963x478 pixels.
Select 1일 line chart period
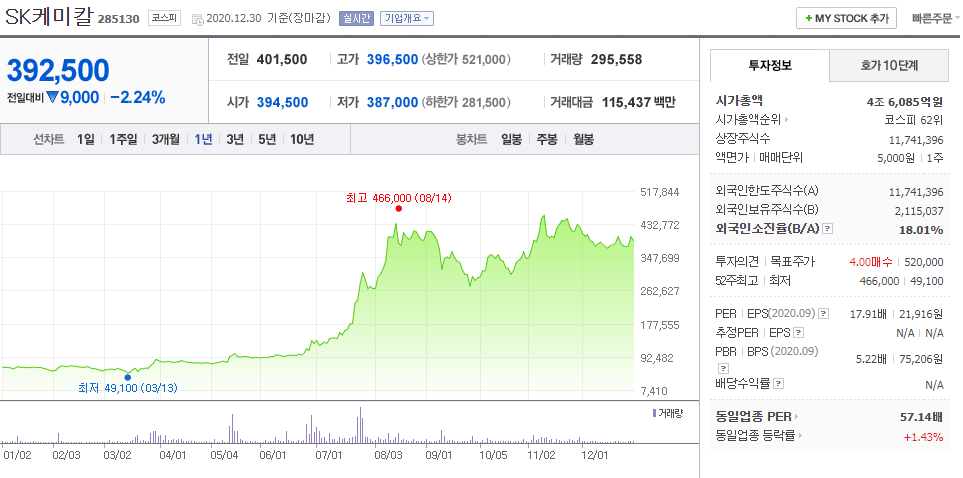pos(86,139)
